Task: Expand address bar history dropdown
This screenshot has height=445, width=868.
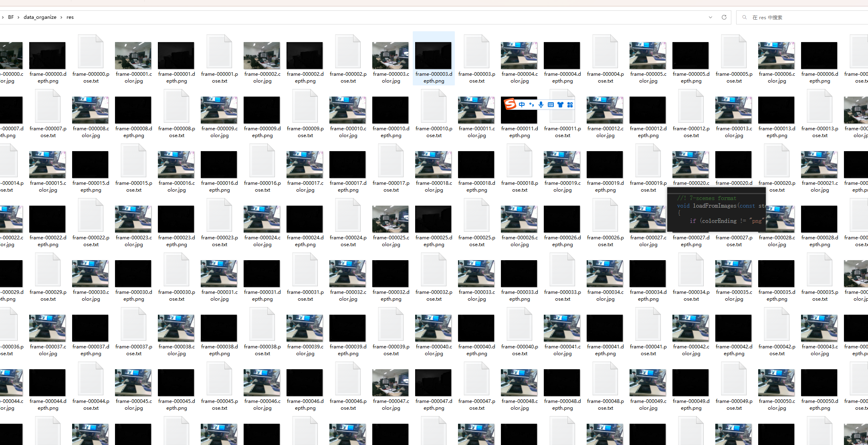Action: [x=711, y=17]
